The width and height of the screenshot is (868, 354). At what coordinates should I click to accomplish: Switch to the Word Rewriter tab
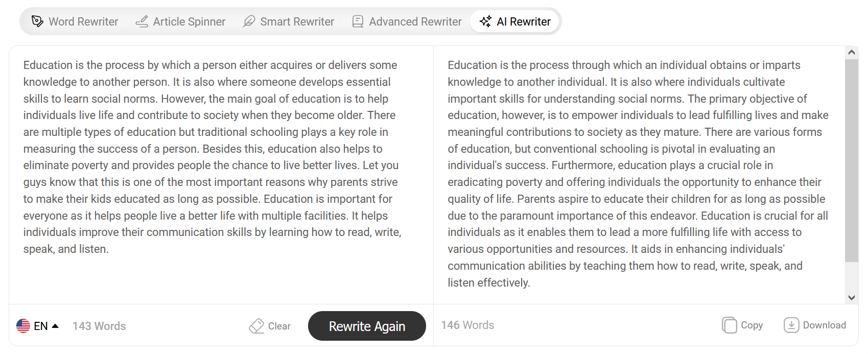coord(75,21)
